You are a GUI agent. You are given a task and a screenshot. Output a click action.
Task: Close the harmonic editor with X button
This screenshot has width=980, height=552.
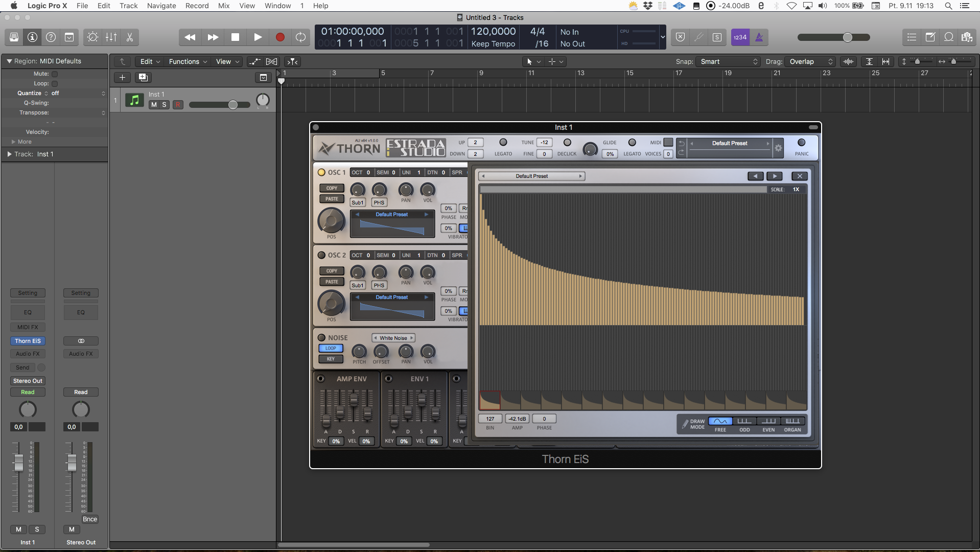tap(800, 176)
